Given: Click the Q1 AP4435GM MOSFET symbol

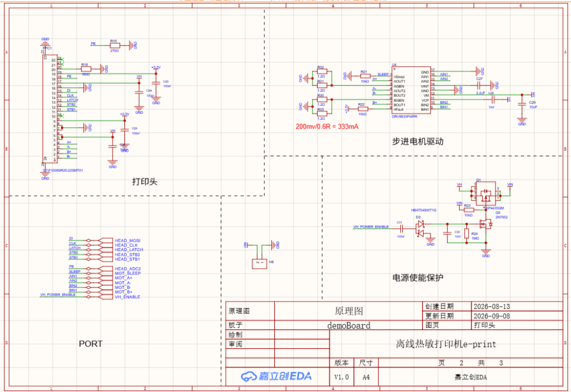Looking at the screenshot, I should coord(485,194).
